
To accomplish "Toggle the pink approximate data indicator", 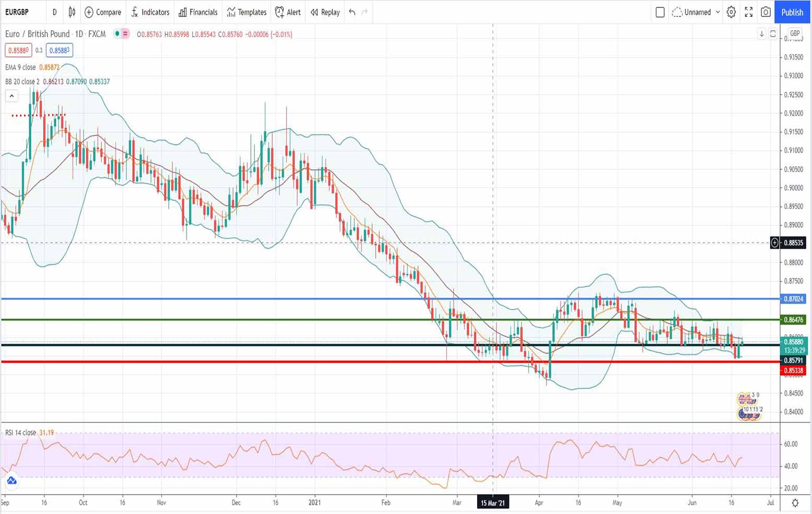I will 125,34.
